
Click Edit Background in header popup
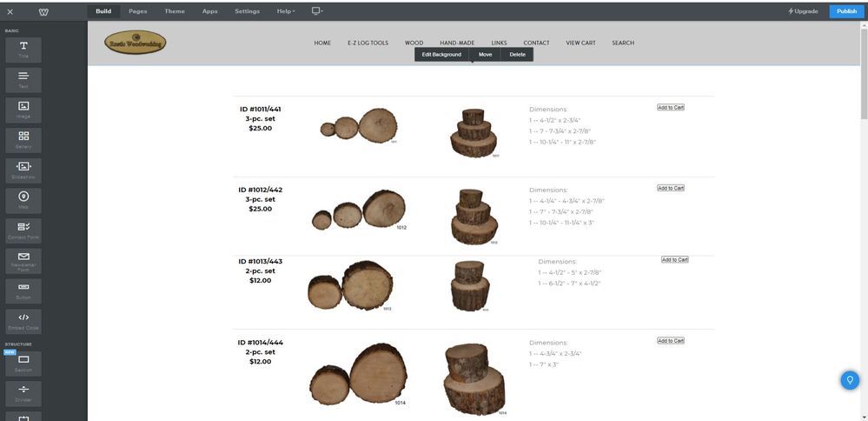pos(441,54)
